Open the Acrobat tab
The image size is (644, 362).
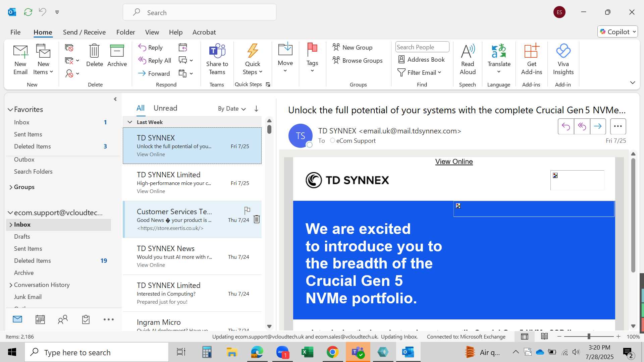pyautogui.click(x=204, y=32)
